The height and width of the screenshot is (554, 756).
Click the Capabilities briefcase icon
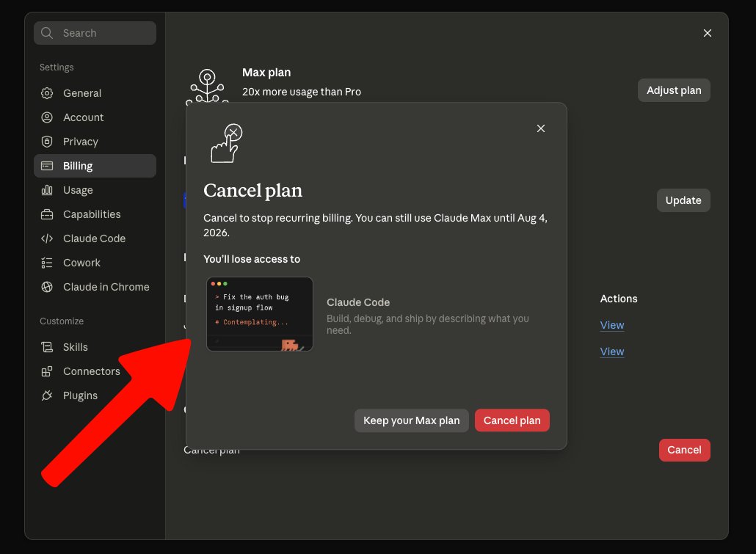[47, 214]
